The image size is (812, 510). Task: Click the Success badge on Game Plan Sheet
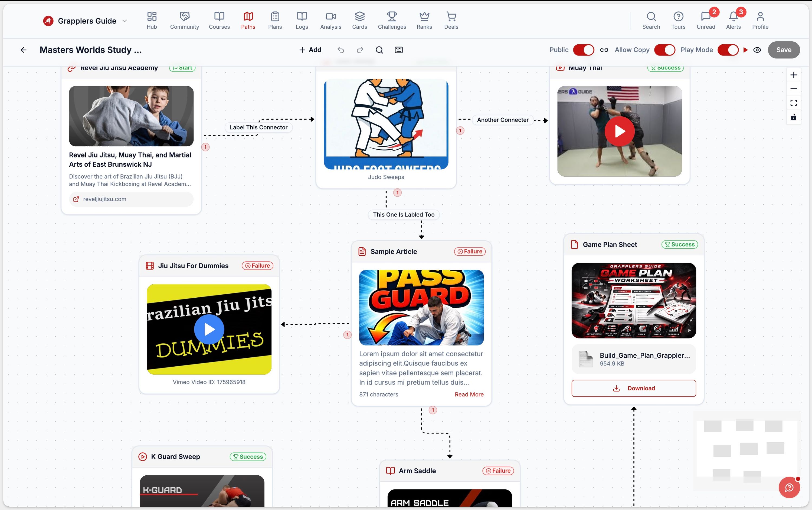pyautogui.click(x=680, y=244)
